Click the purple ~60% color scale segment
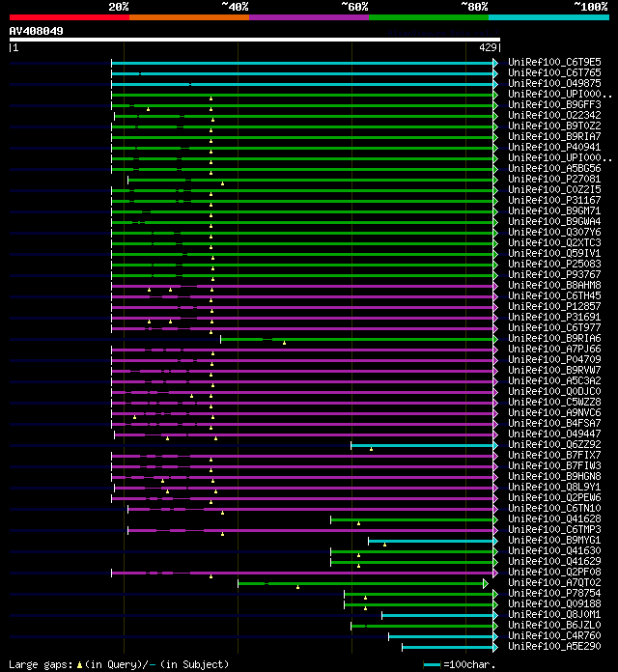The width and height of the screenshot is (618, 672). click(309, 17)
